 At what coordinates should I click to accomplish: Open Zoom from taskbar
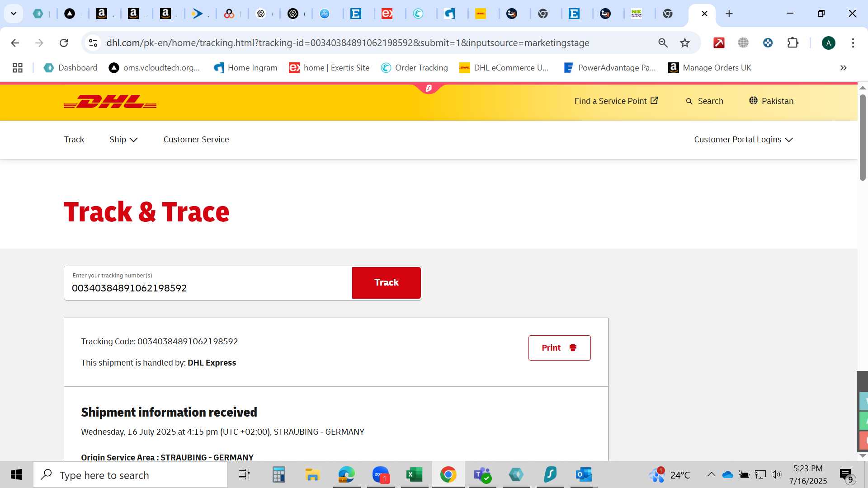pyautogui.click(x=381, y=475)
